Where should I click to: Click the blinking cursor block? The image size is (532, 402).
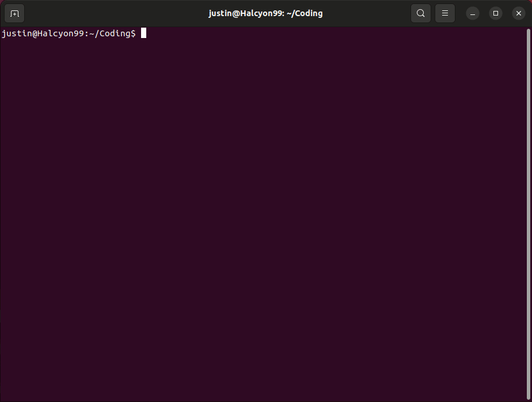[143, 33]
